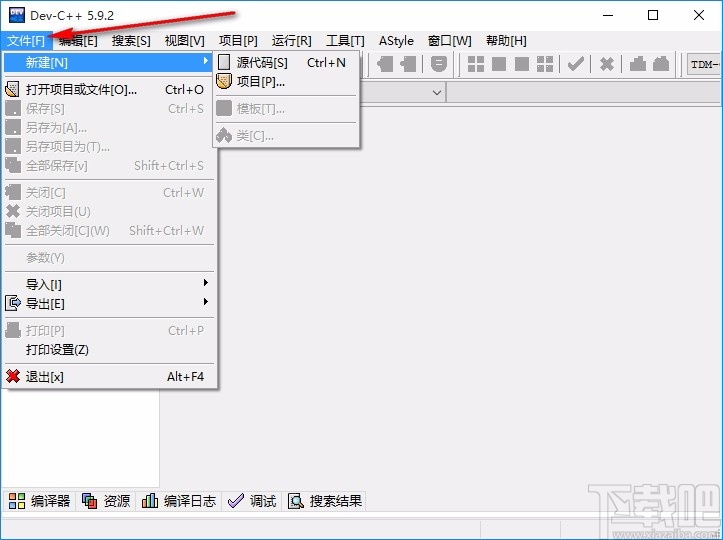This screenshot has width=723, height=540.
Task: Click greyed icon immediately left of shield icon
Action: click(408, 64)
